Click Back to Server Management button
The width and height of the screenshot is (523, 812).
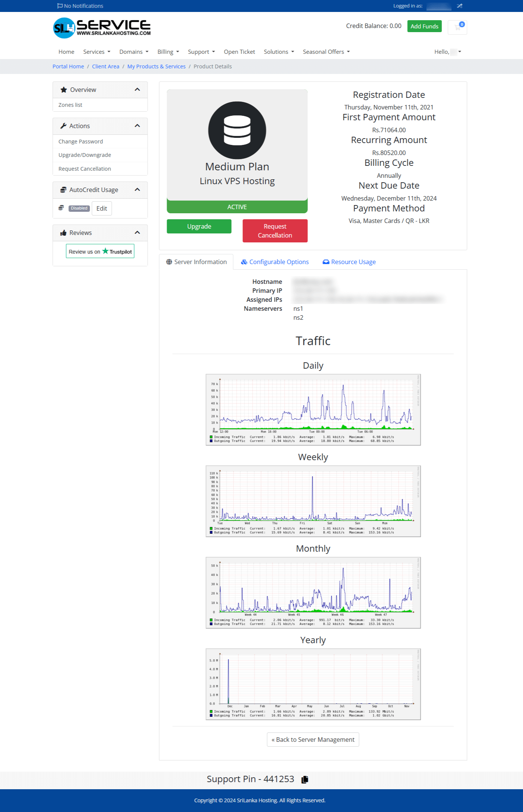click(313, 740)
